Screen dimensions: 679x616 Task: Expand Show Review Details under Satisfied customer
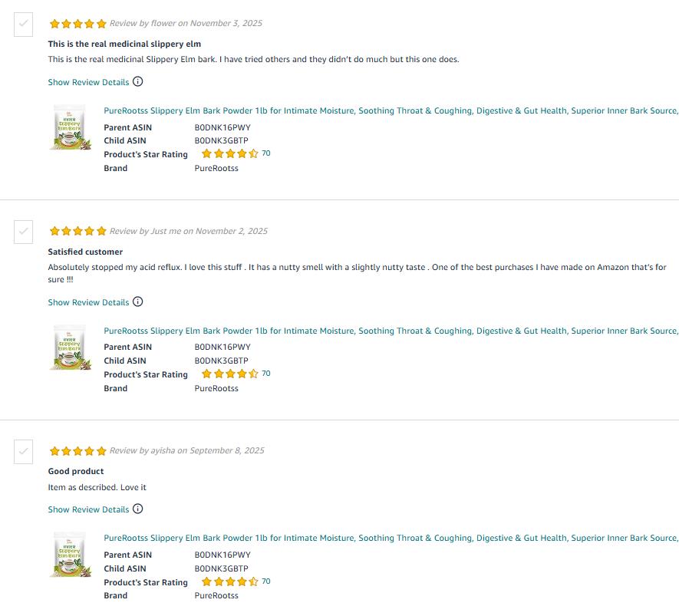click(x=88, y=302)
